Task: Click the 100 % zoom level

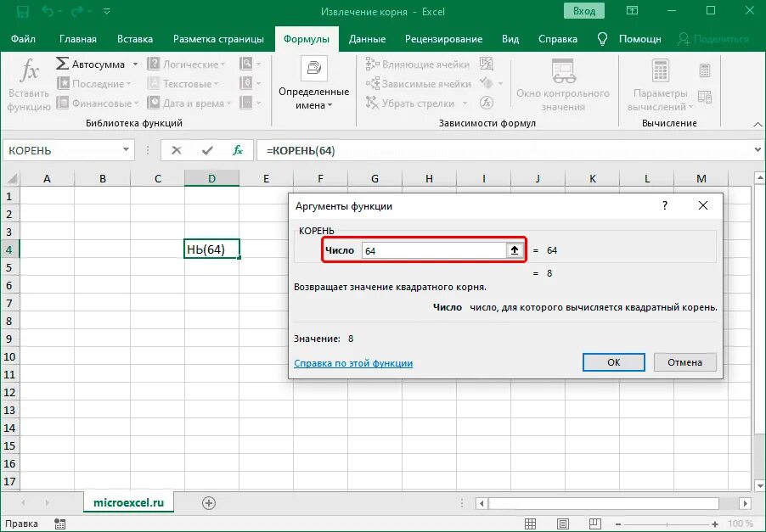Action: click(740, 524)
